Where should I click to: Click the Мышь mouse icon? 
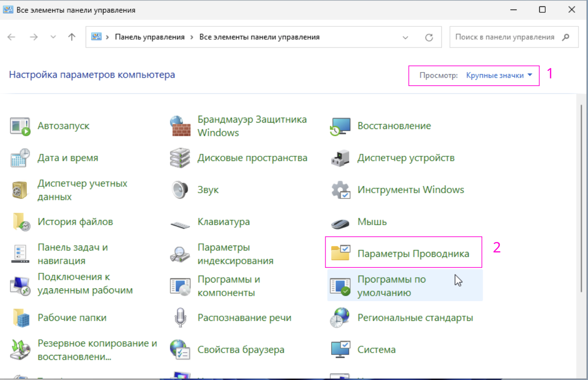(340, 223)
